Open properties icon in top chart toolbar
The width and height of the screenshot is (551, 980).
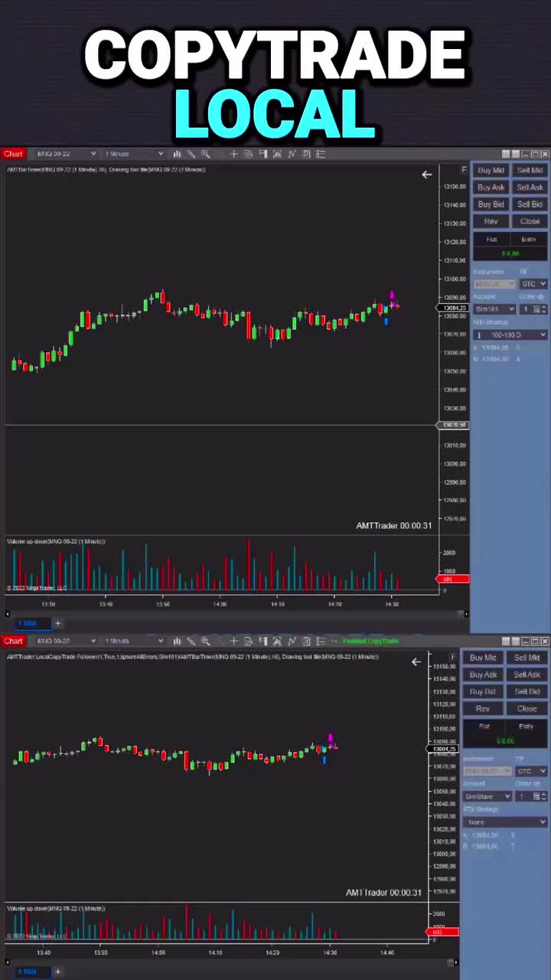(320, 154)
